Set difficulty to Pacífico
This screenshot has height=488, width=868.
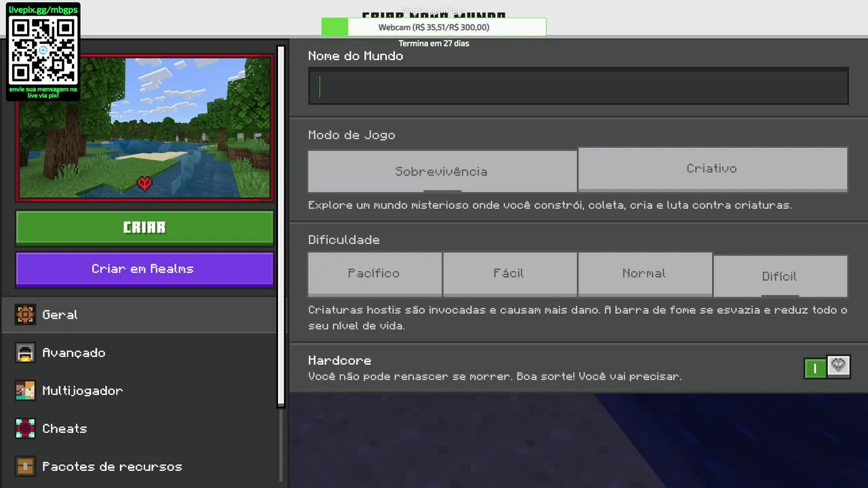(374, 274)
